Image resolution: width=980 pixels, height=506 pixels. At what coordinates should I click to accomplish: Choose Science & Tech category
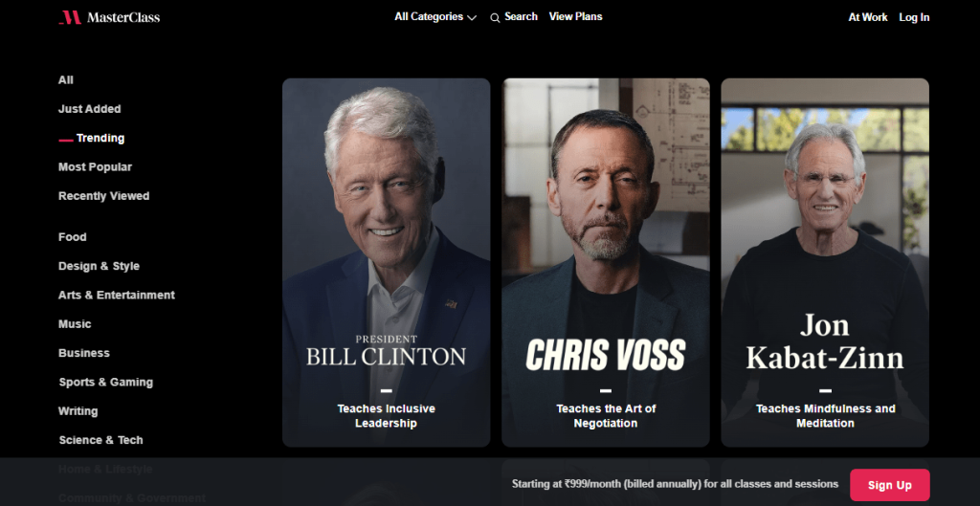pyautogui.click(x=100, y=440)
